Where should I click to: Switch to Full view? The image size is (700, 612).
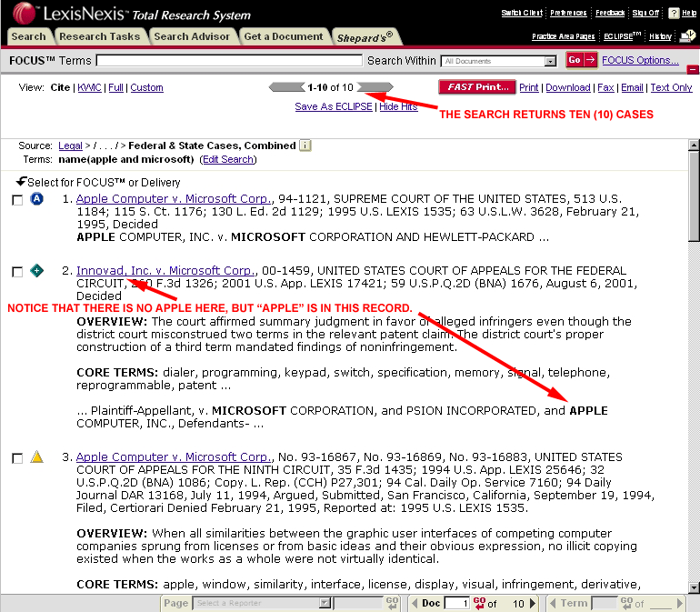115,87
